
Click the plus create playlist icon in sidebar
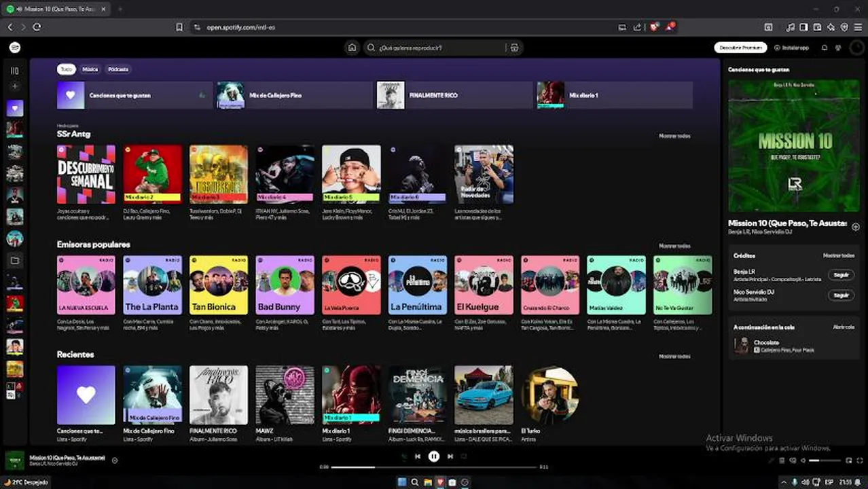click(x=15, y=87)
